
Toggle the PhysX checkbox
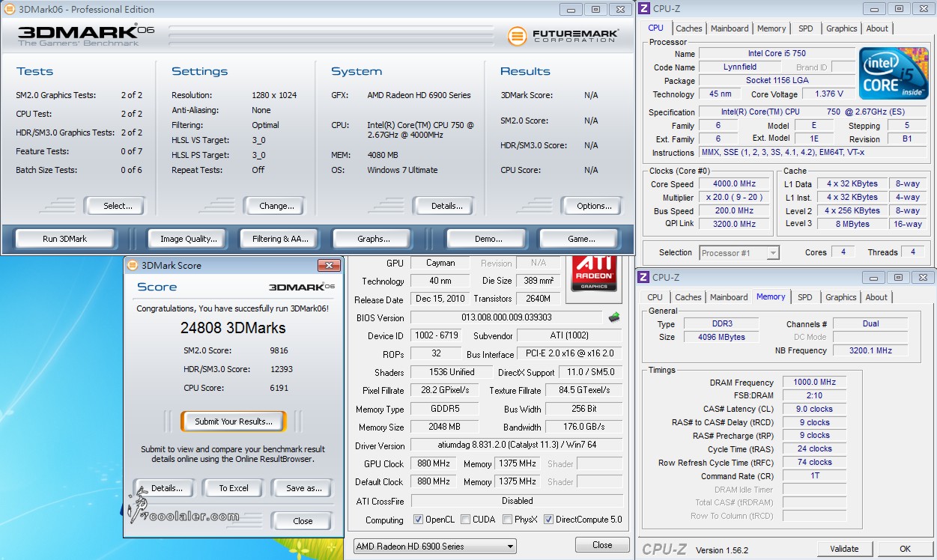pos(508,520)
